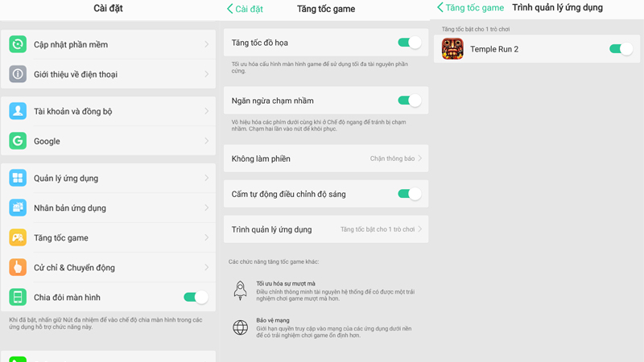
Task: Toggle Cấm tự động điều chỉnh độ sáng
Action: click(410, 194)
